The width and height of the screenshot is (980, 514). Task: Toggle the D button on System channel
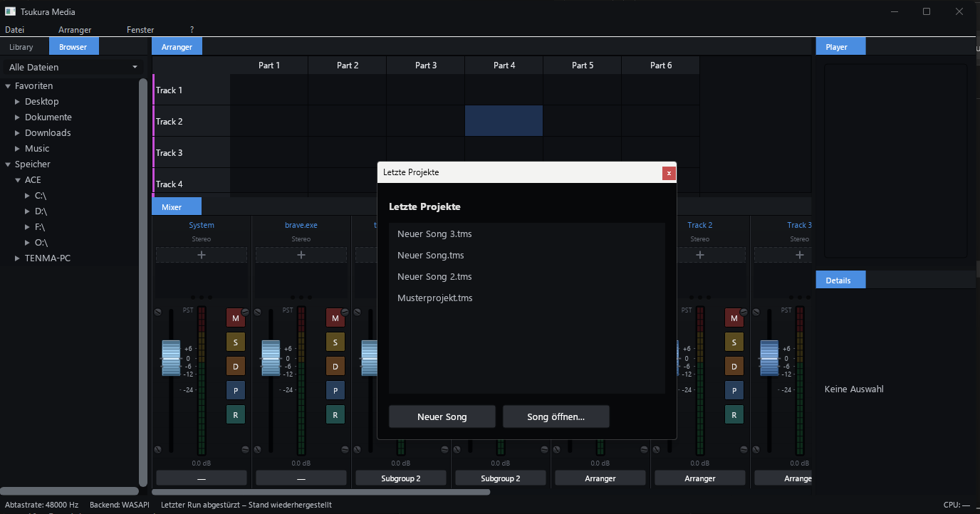[236, 367]
